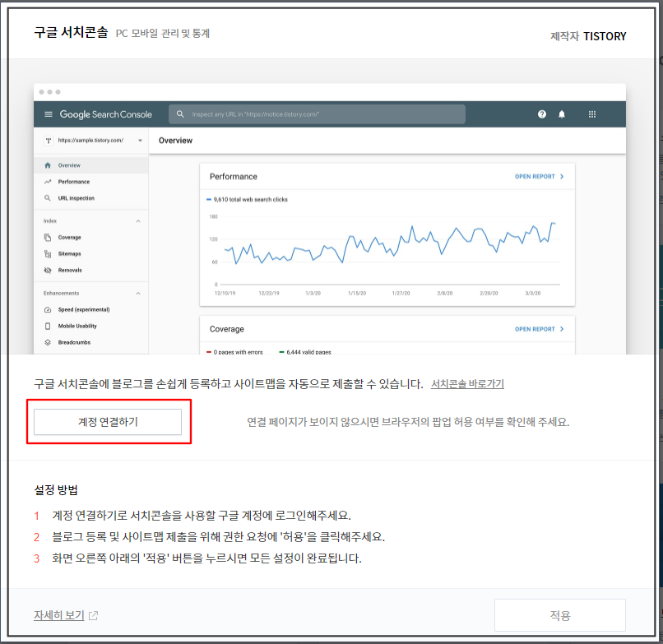Select Mobile Usability in the sidebar

91,326
